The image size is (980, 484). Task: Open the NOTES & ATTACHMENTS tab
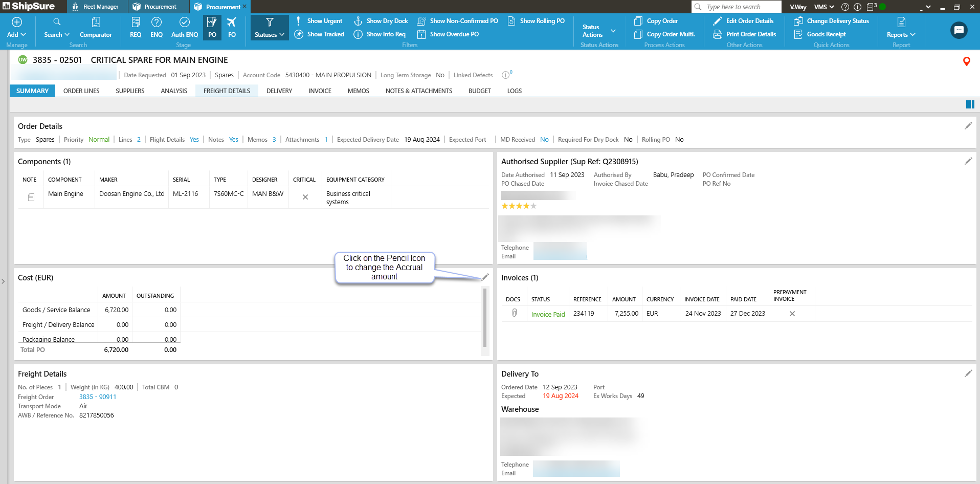click(x=418, y=91)
